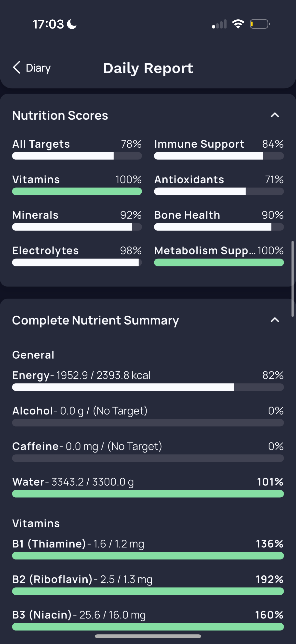Select the Caffeine nutrient row
296x644 pixels.
pos(148,451)
